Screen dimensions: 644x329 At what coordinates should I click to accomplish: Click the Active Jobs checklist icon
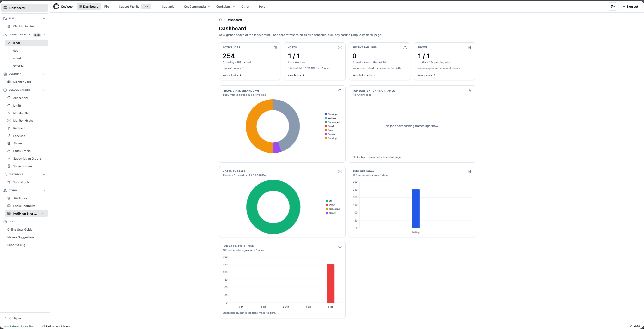tap(275, 47)
